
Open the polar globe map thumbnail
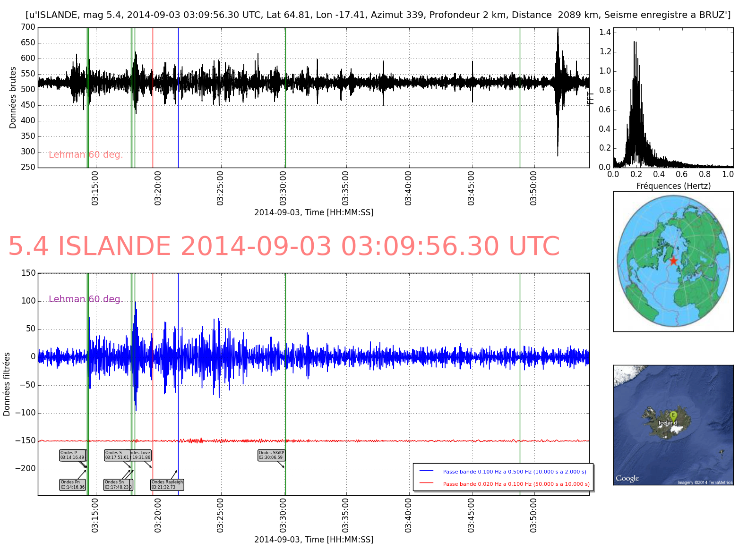[x=673, y=261]
